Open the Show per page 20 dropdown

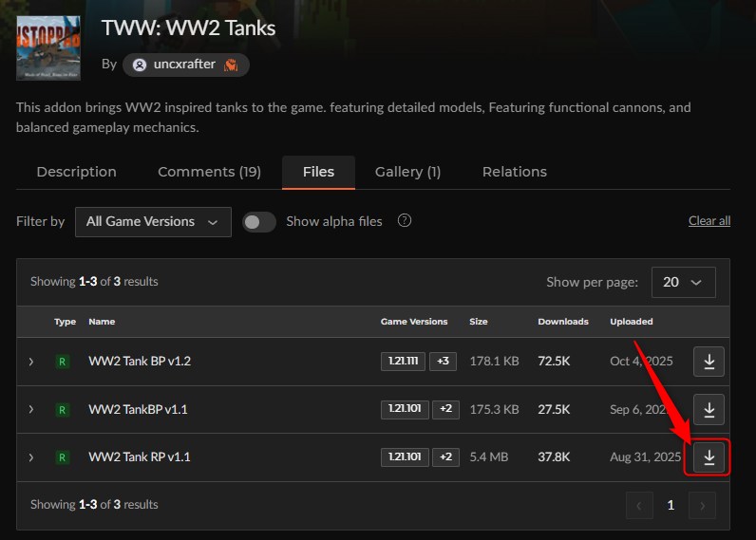coord(683,282)
